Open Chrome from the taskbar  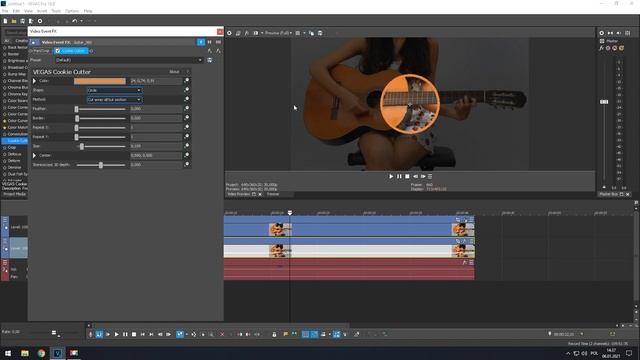[x=41, y=353]
